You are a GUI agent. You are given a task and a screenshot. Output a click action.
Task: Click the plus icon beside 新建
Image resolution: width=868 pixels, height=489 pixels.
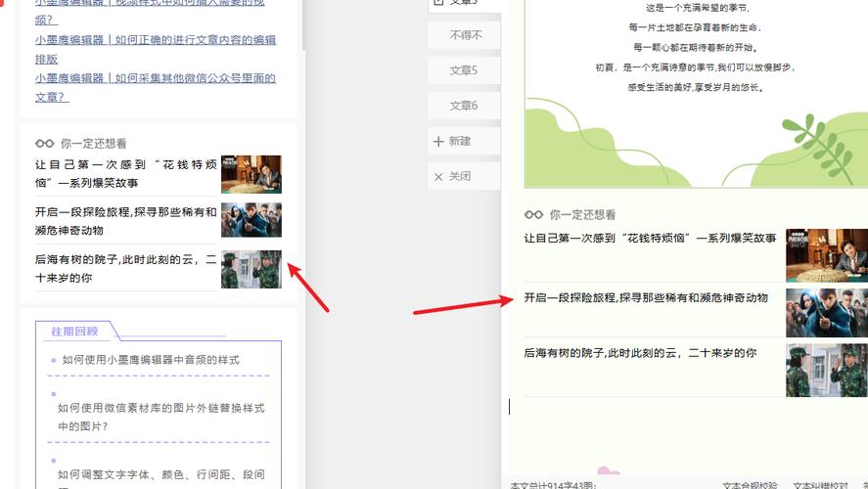coord(438,142)
